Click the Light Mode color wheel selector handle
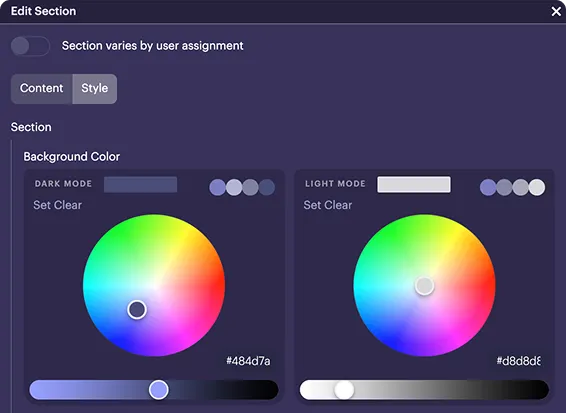 pos(424,286)
